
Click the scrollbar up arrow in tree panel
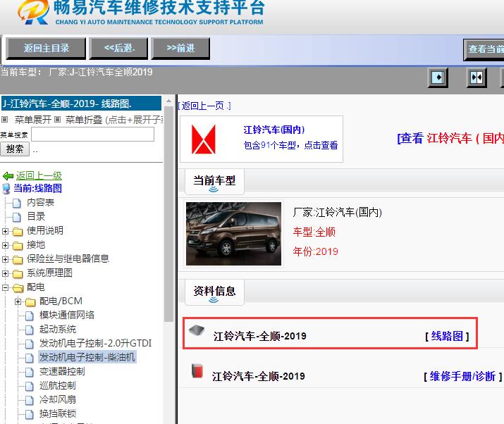168,101
